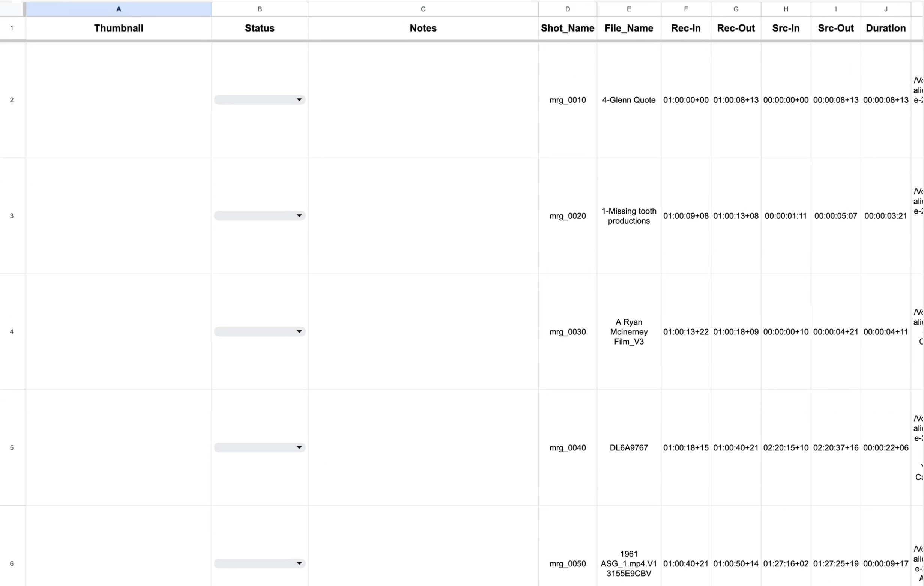Select the Shot_Name header cell
This screenshot has width=924, height=586.
click(567, 28)
